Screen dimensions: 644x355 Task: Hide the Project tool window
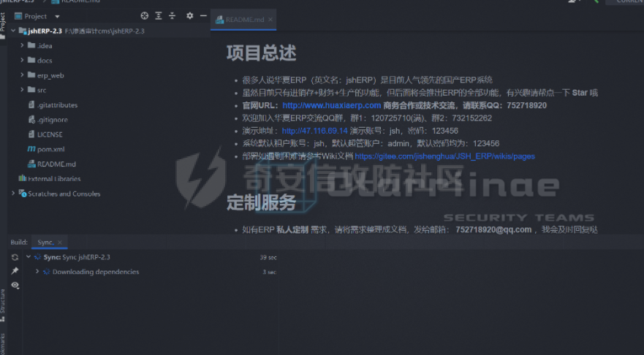(203, 16)
